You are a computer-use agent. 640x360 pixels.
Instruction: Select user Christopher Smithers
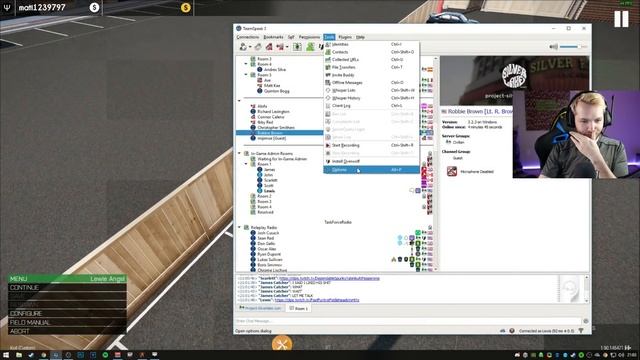276,127
